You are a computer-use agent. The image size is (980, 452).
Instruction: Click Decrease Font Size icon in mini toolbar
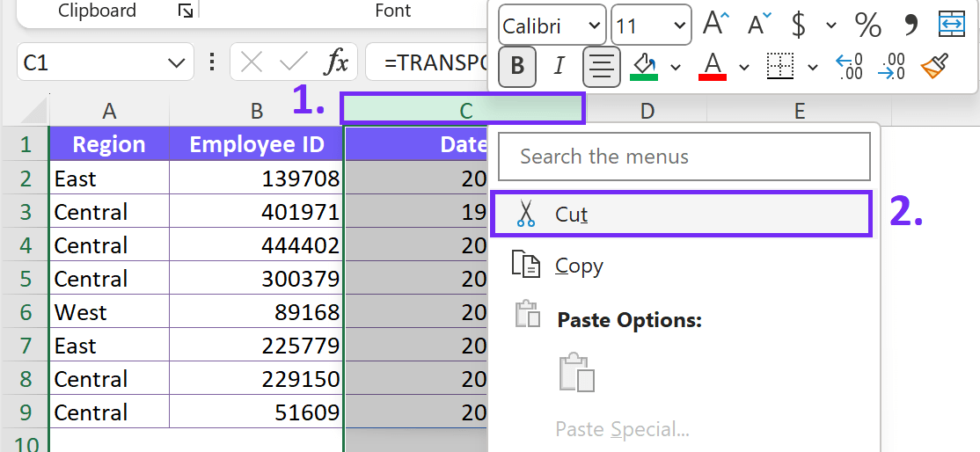758,25
